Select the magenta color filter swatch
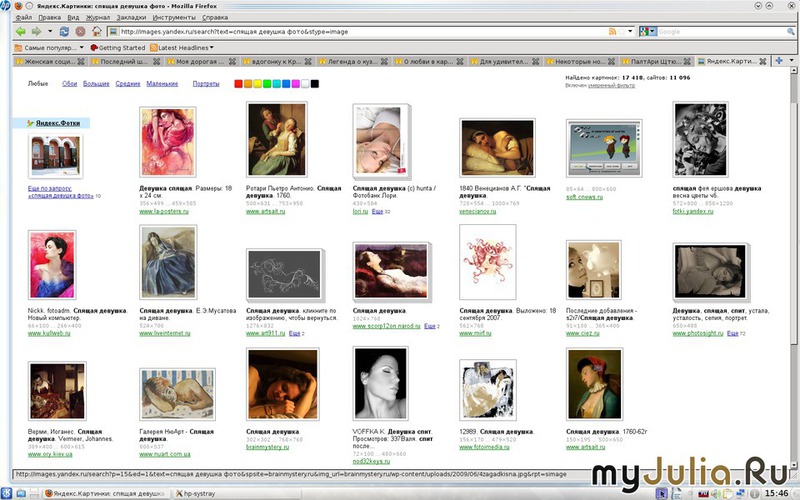 (296, 84)
